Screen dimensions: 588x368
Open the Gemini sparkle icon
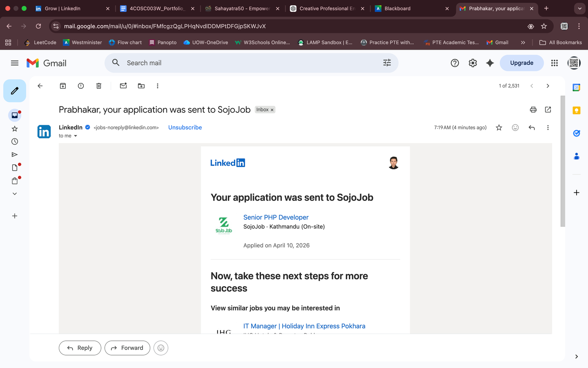490,63
